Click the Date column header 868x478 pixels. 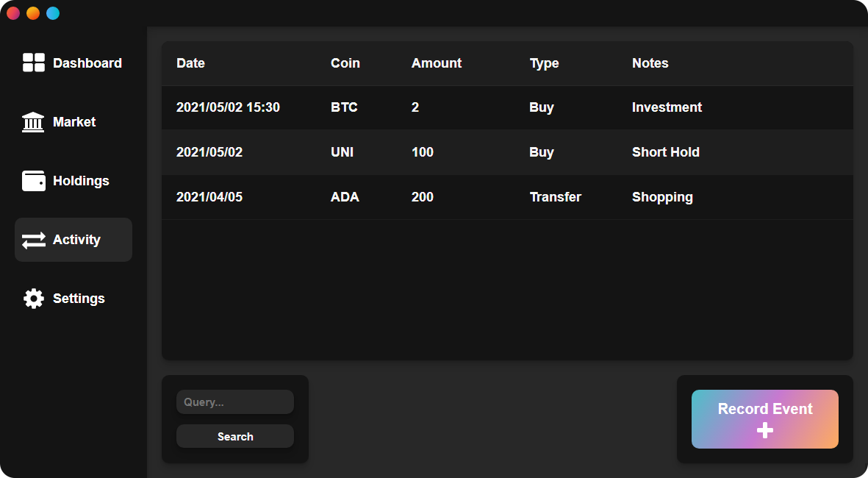[190, 63]
